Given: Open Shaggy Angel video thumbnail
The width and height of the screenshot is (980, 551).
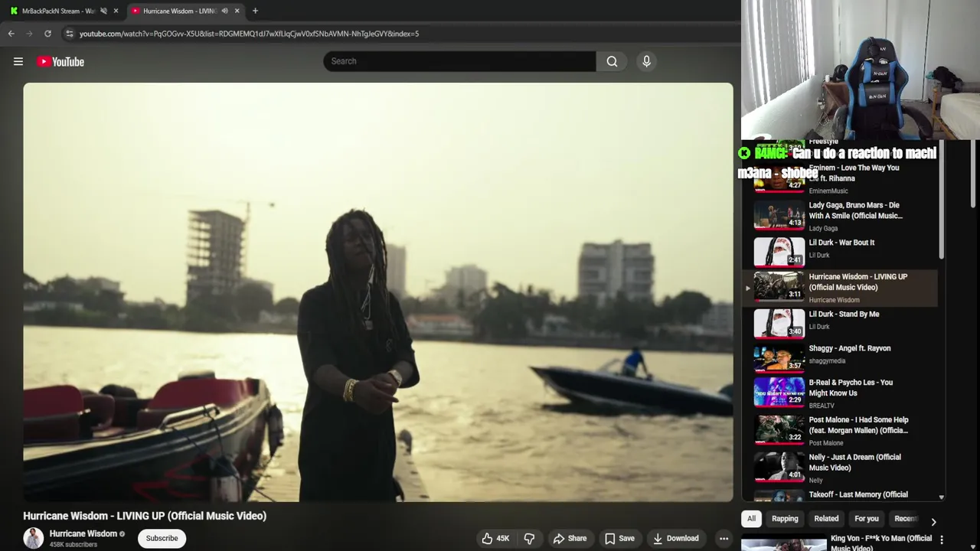Looking at the screenshot, I should click(x=779, y=357).
